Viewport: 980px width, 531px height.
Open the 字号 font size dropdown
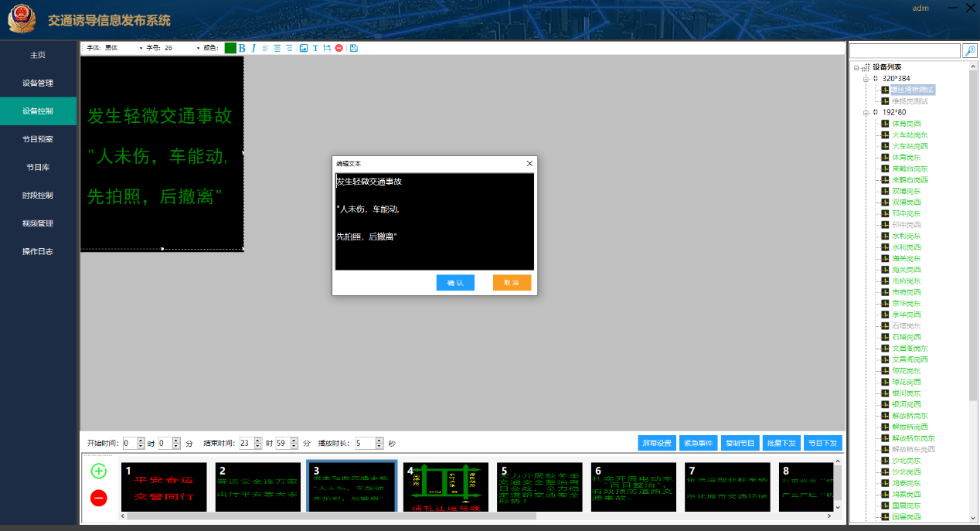pos(198,48)
